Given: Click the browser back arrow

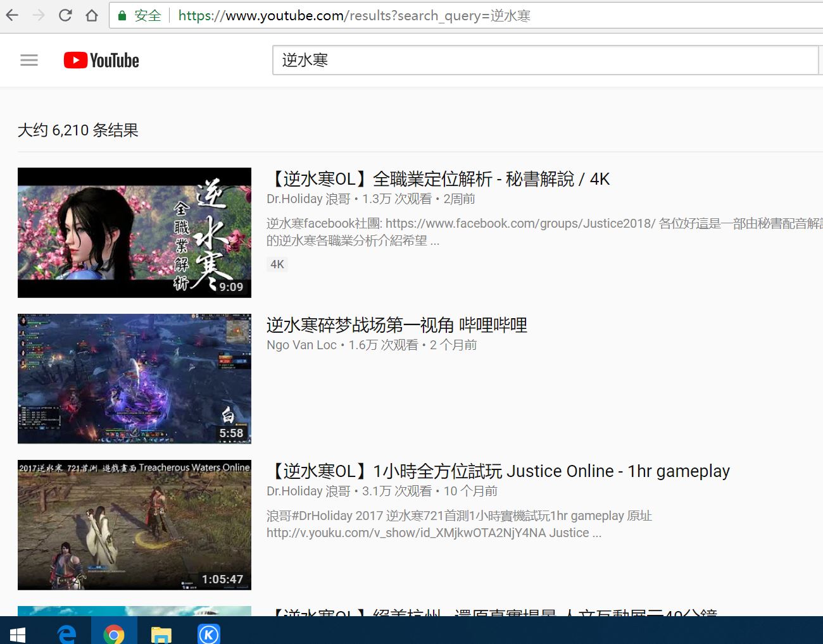Looking at the screenshot, I should (12, 15).
